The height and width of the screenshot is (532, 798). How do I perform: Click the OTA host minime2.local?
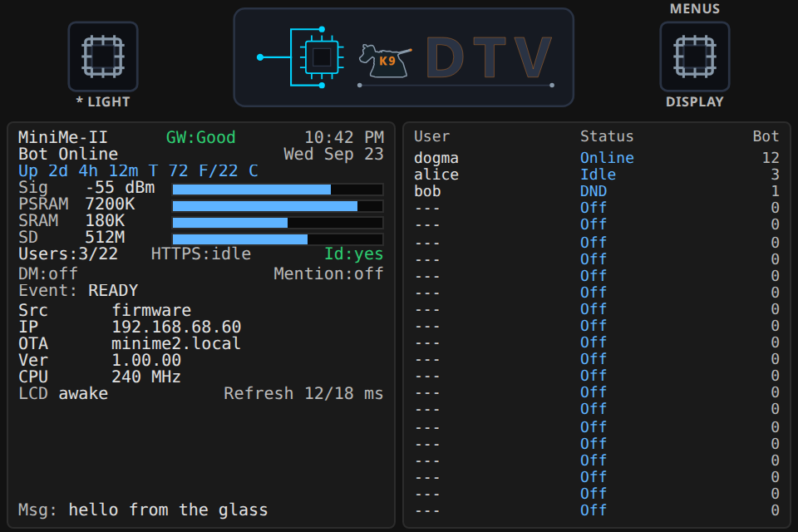176,344
